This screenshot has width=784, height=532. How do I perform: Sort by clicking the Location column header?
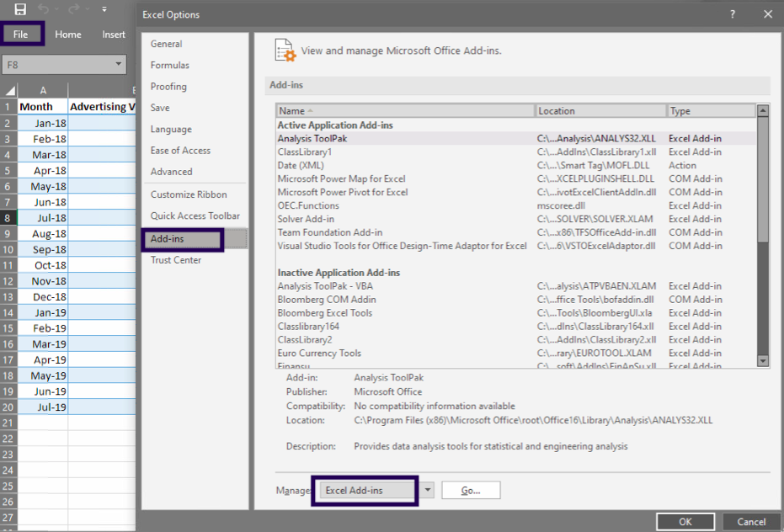click(600, 111)
